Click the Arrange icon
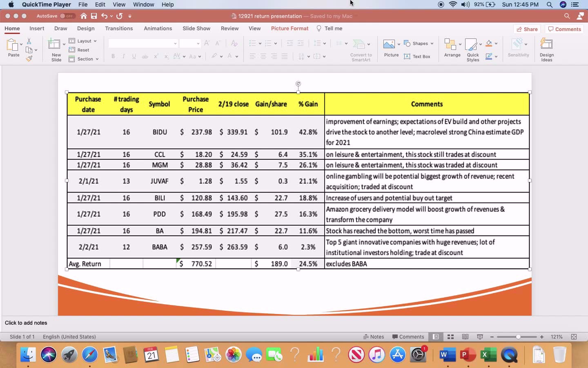The height and width of the screenshot is (368, 588). pos(450,44)
